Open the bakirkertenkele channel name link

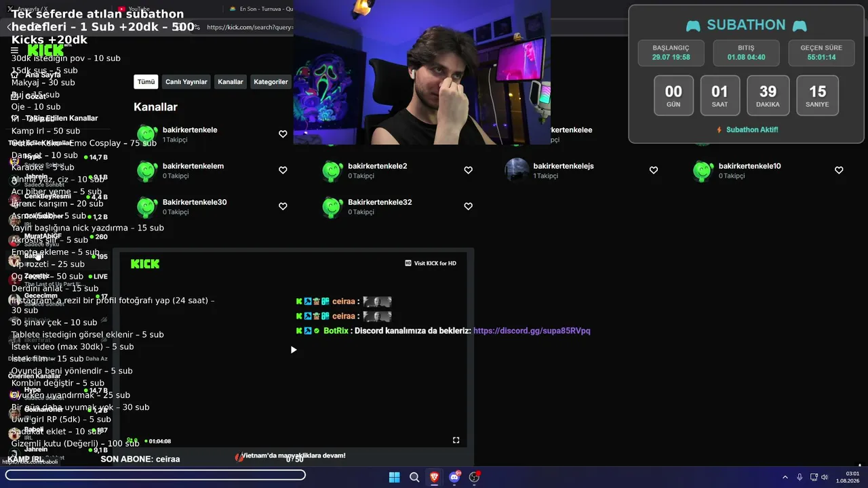click(x=190, y=130)
